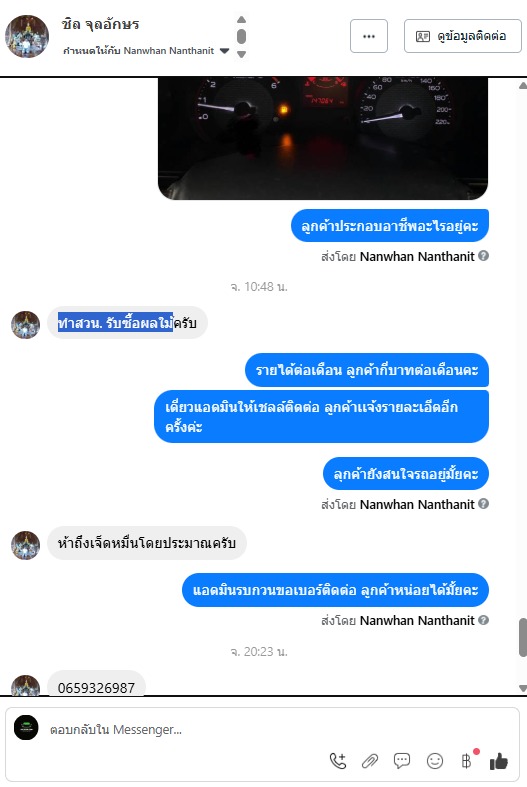Click the down arrow next to contact name

tap(241, 54)
